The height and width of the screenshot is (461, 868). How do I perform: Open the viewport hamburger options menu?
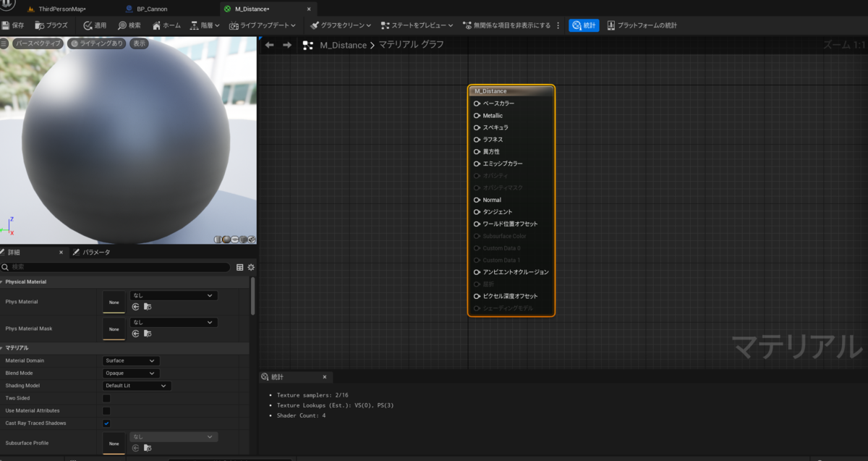click(x=4, y=43)
